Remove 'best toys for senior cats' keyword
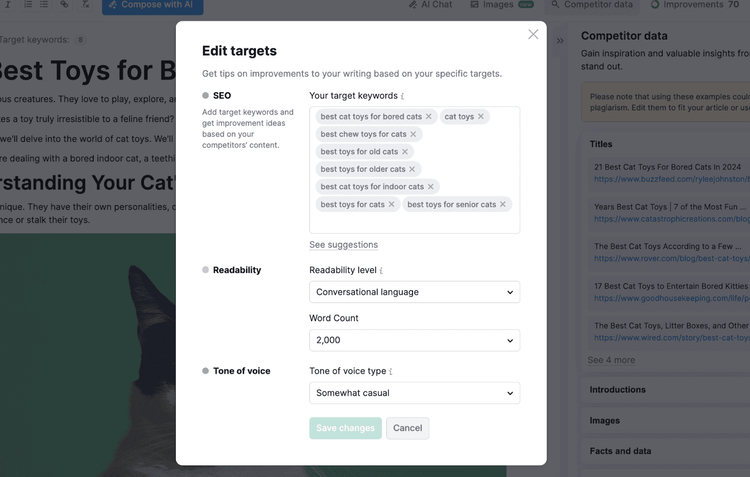Screen dimensions: 750x477 click(503, 204)
